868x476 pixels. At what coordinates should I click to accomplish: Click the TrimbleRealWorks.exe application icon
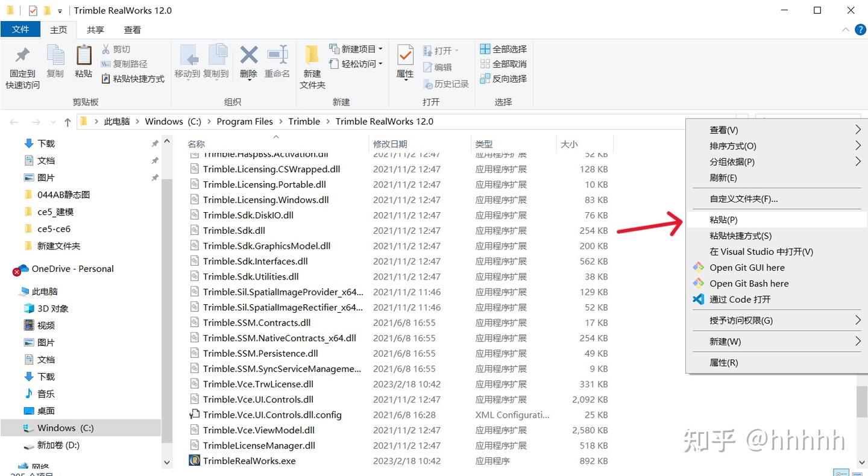194,461
